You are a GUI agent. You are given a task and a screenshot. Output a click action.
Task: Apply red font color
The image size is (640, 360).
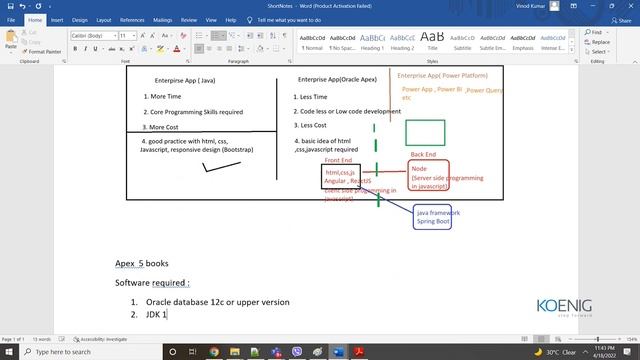177,49
